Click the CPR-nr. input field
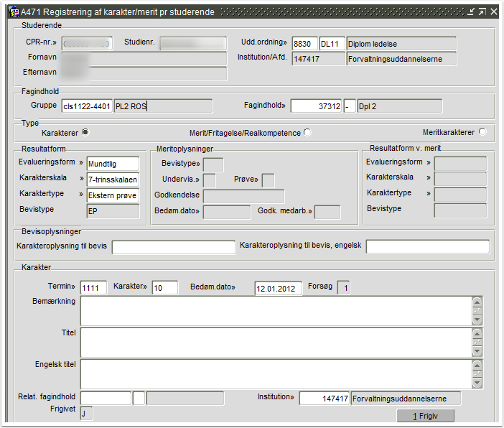This screenshot has height=428, width=504. pos(87,43)
